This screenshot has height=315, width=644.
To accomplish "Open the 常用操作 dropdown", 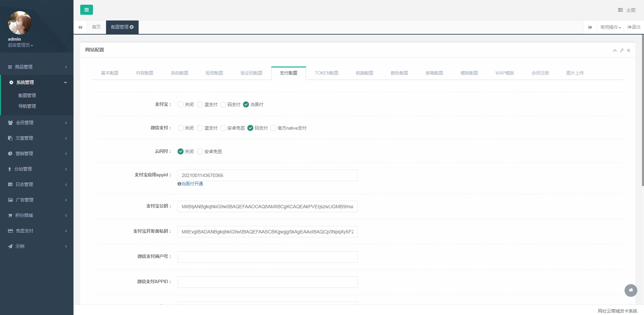I will [610, 27].
